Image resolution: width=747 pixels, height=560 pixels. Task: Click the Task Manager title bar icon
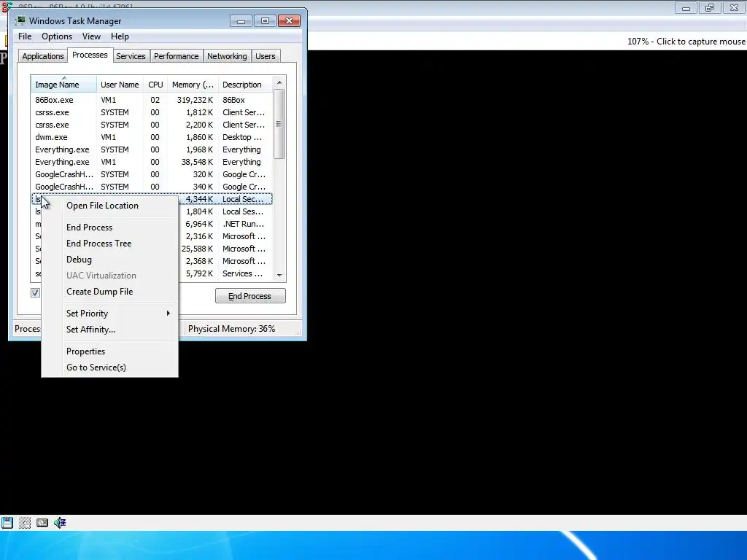tap(20, 20)
